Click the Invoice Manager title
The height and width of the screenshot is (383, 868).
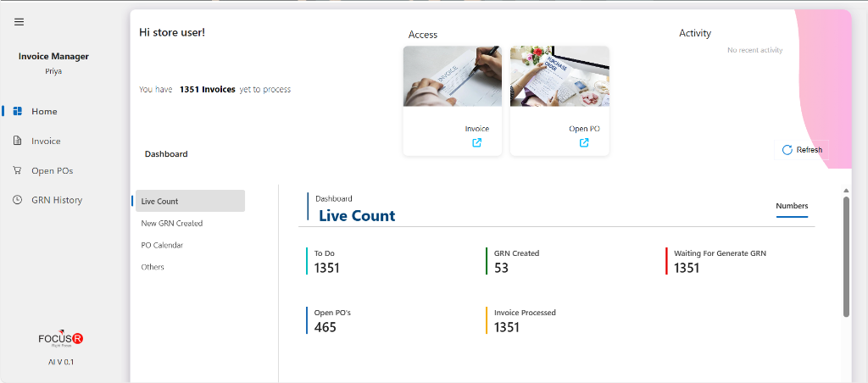pyautogui.click(x=53, y=57)
